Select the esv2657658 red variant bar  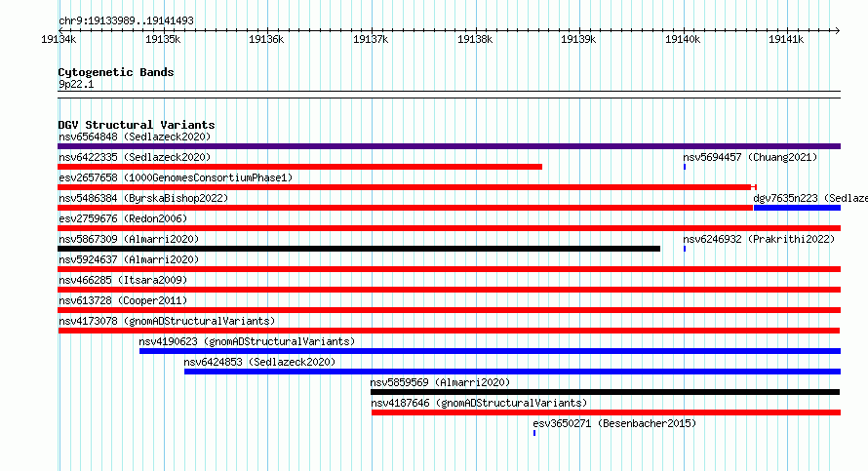tap(407, 187)
